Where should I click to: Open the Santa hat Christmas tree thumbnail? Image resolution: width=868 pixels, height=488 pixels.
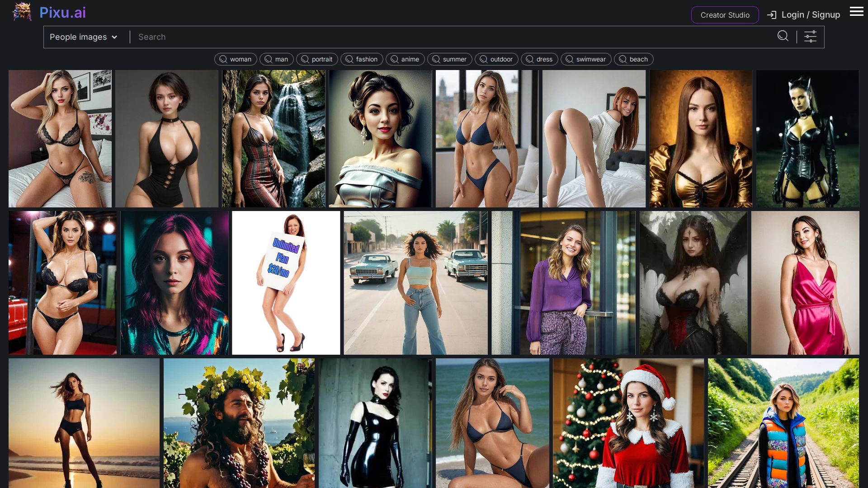[x=628, y=423]
